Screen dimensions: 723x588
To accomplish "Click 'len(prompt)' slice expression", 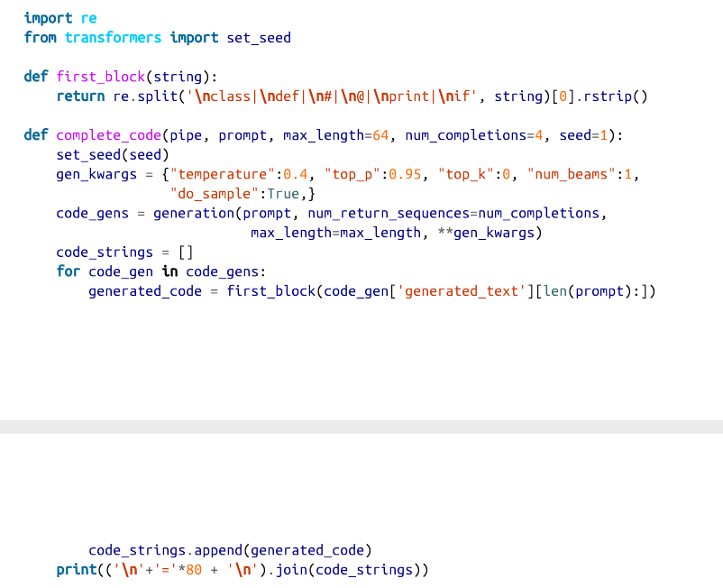I will point(588,291).
